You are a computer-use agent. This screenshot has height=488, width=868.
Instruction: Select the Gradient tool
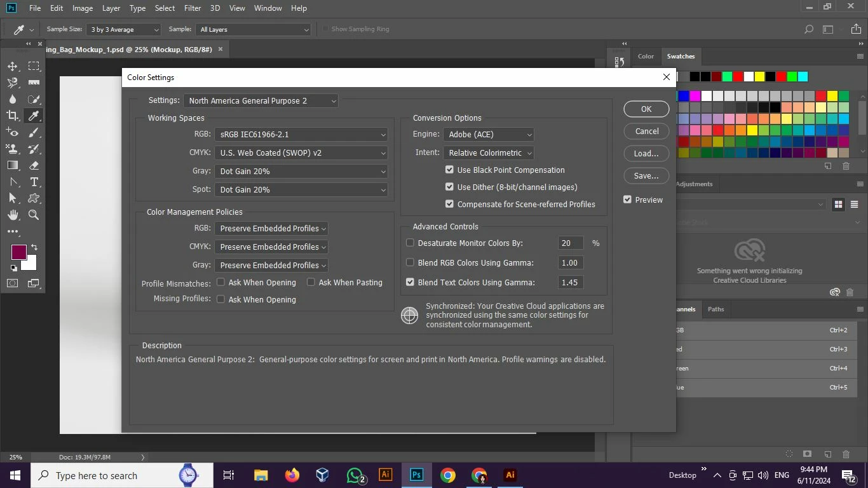13,165
